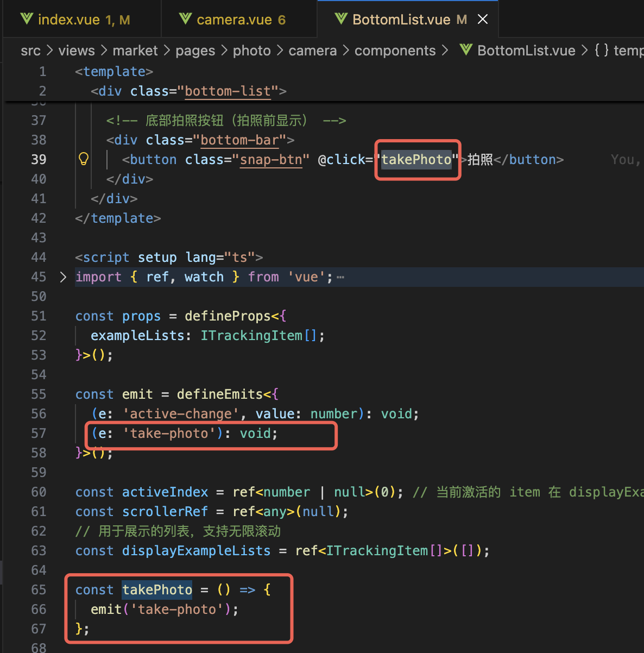The image size is (644, 653).
Task: Click line number 57 in the gutter
Action: click(39, 433)
